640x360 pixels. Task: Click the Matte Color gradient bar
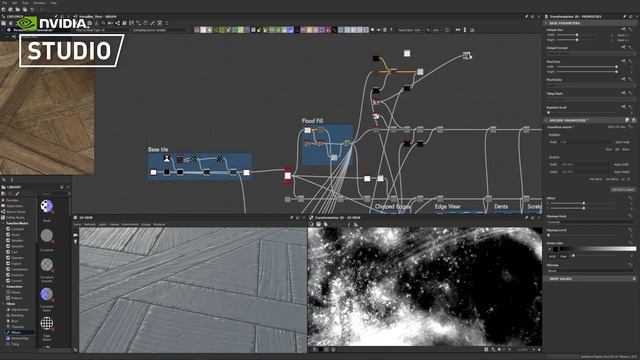point(599,249)
